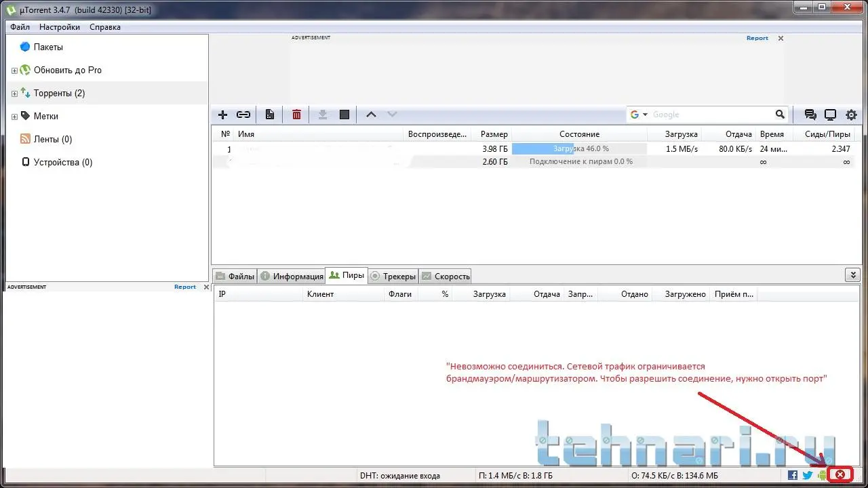Click the 2.60 ГБ size cell
The image size is (868, 488).
495,162
